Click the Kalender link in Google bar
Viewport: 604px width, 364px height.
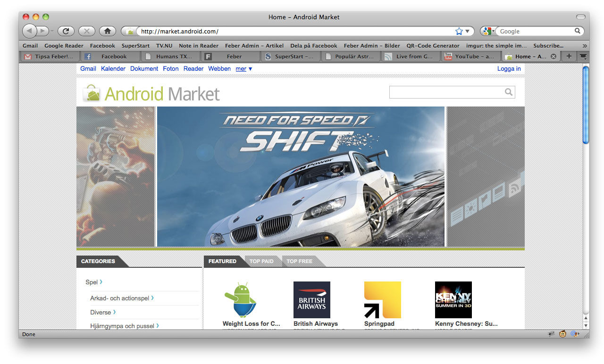click(113, 69)
